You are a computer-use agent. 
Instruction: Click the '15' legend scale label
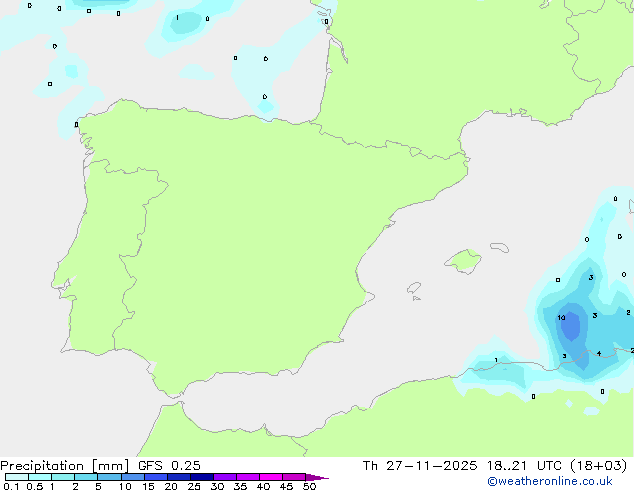148,486
